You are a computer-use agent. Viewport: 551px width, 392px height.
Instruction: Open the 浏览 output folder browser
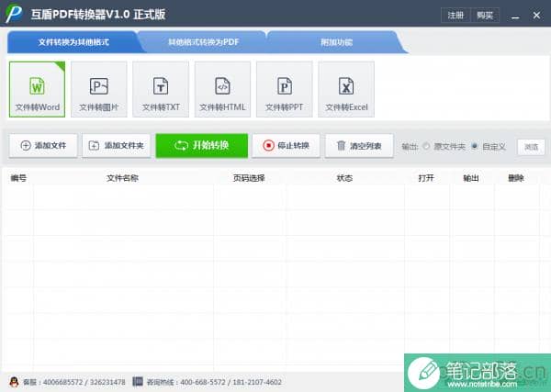pyautogui.click(x=531, y=147)
